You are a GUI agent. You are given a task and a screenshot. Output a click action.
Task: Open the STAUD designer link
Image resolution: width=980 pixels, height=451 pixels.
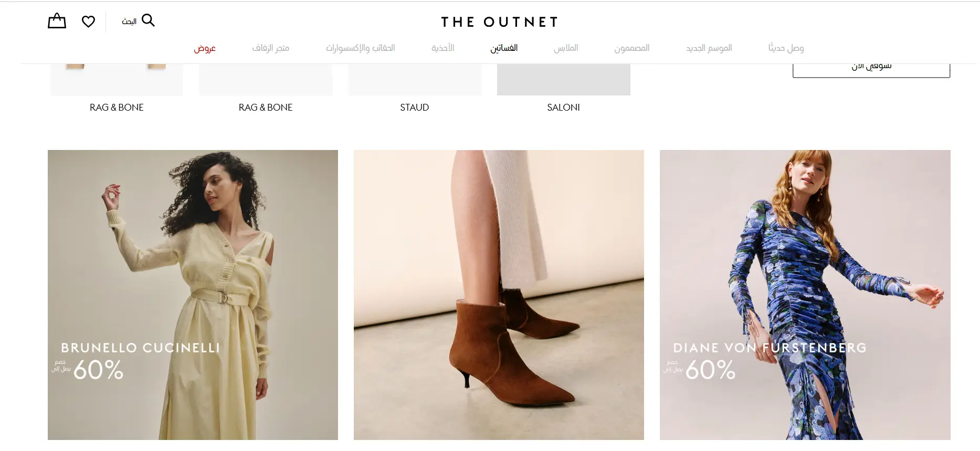point(415,108)
